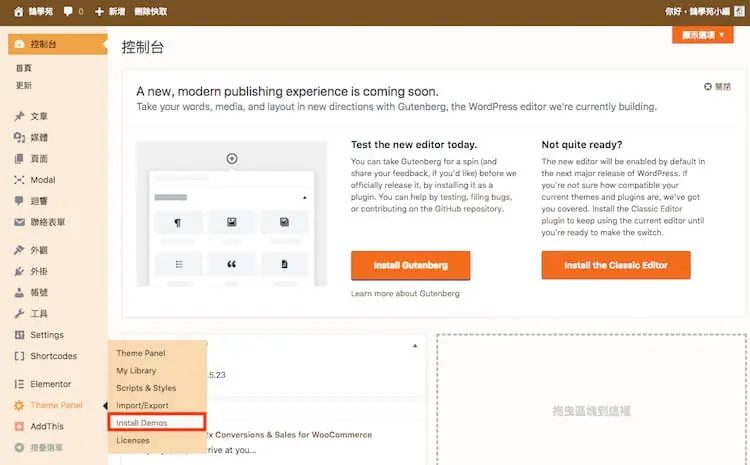Go to 更新 under 控制台
Image resolution: width=750 pixels, height=465 pixels.
pos(23,85)
